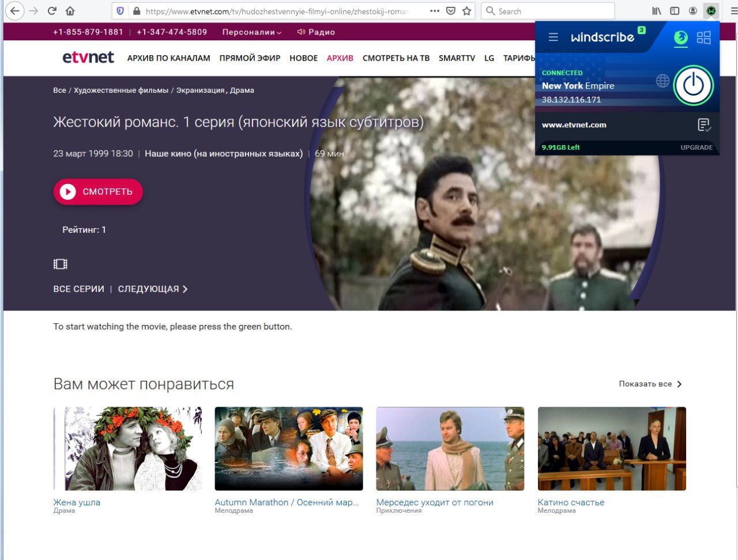
Task: Open Windscribe grid layout icon
Action: tap(704, 37)
